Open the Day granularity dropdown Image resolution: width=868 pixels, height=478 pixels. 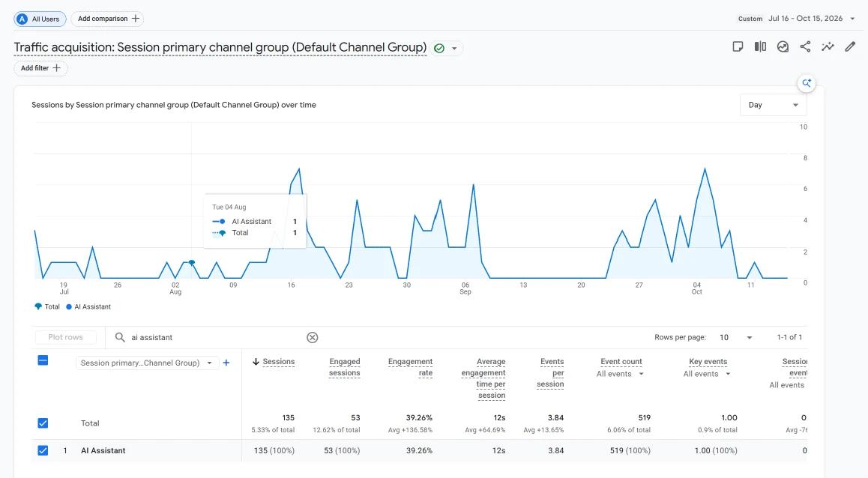[774, 105]
